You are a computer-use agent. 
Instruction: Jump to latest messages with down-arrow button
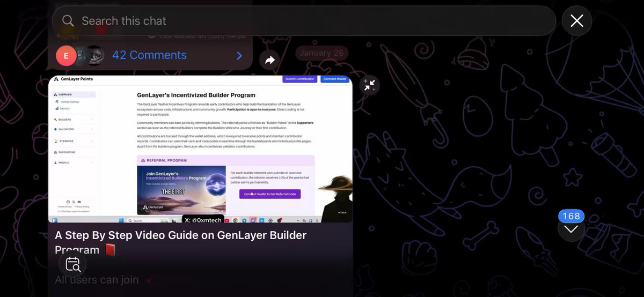pos(571,229)
